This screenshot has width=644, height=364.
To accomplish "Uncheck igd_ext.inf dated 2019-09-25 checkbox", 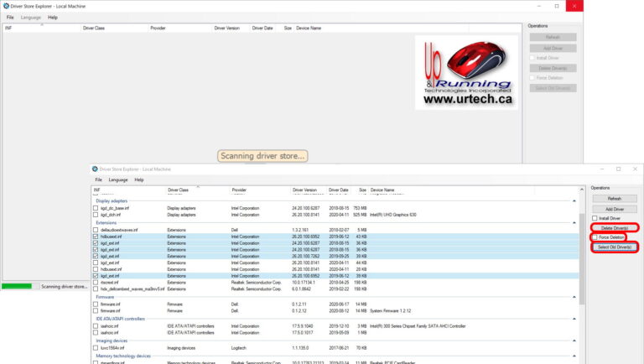I will (x=96, y=257).
